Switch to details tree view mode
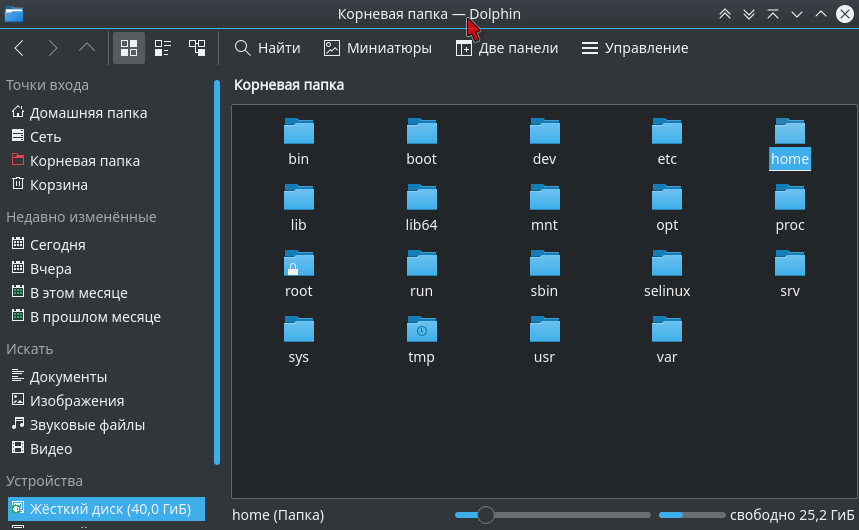 (197, 48)
